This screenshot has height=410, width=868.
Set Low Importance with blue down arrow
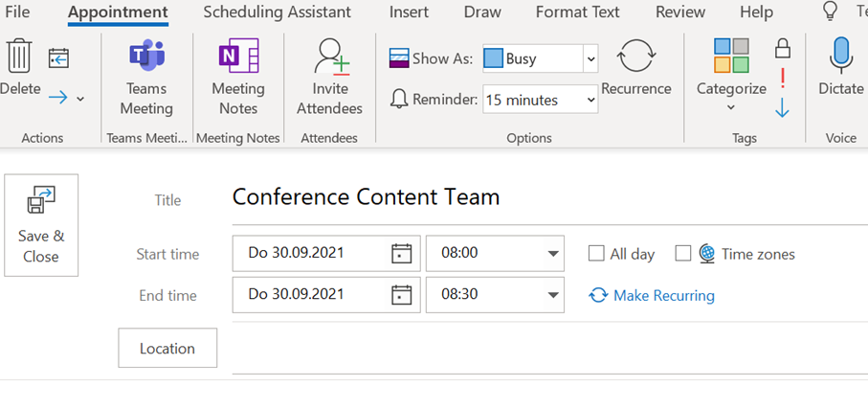click(x=782, y=108)
